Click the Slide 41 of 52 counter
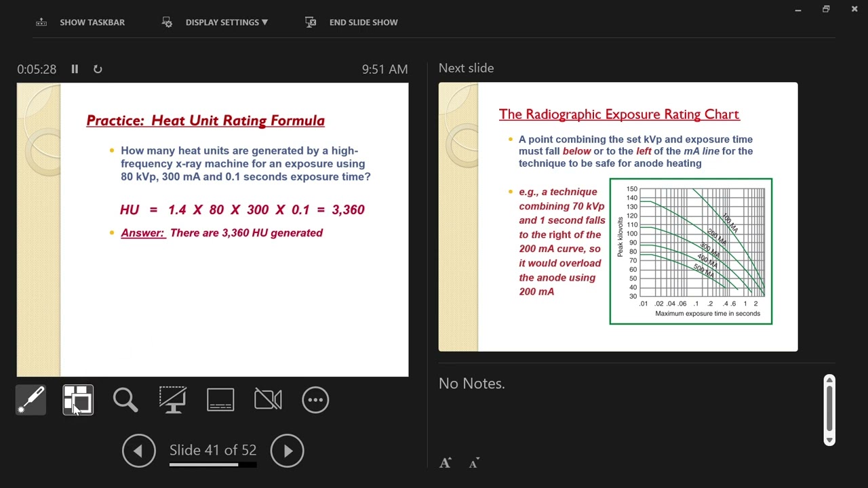868x488 pixels. click(x=213, y=450)
